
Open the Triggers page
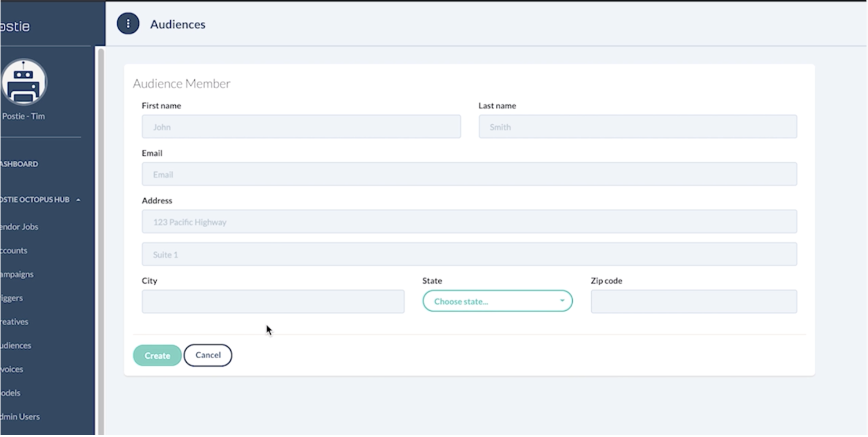click(12, 298)
